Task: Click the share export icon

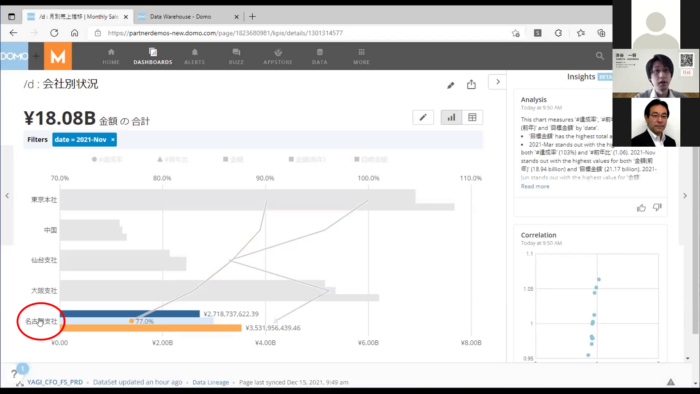Action: click(471, 84)
